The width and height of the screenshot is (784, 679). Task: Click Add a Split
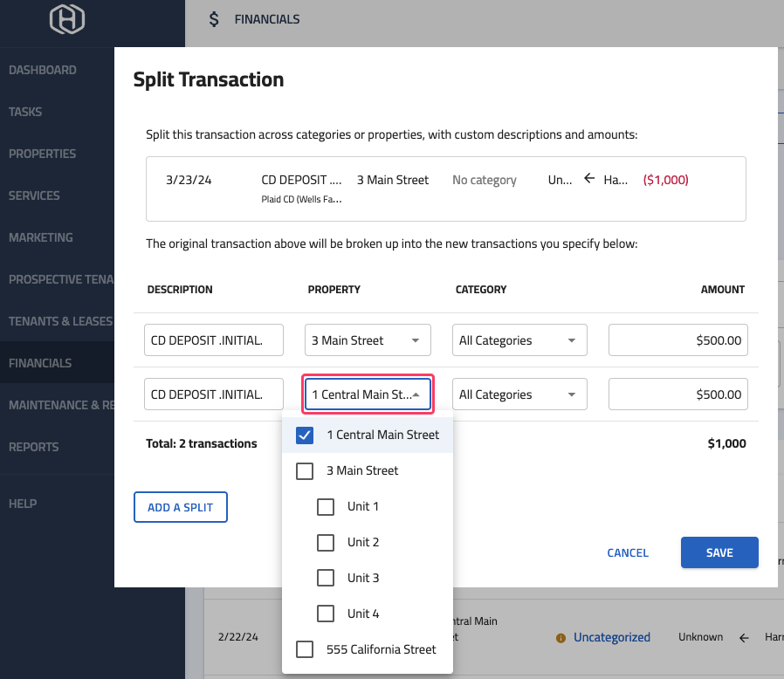(180, 506)
